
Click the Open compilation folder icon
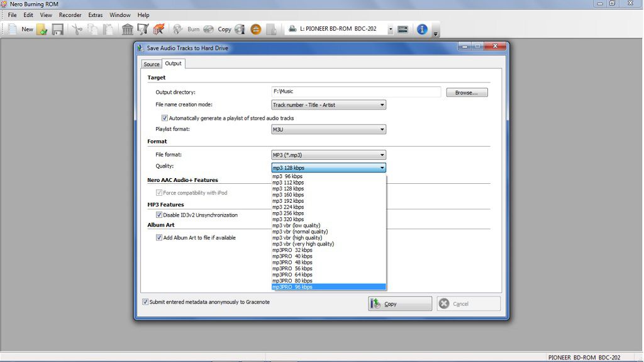point(42,29)
